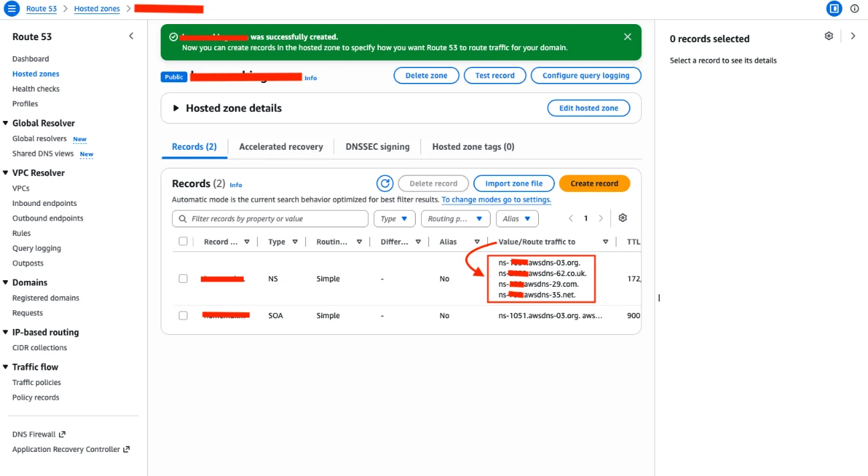Viewport: 868px width, 476px height.
Task: Collapse the Global Resolver sidebar section
Action: [5, 123]
